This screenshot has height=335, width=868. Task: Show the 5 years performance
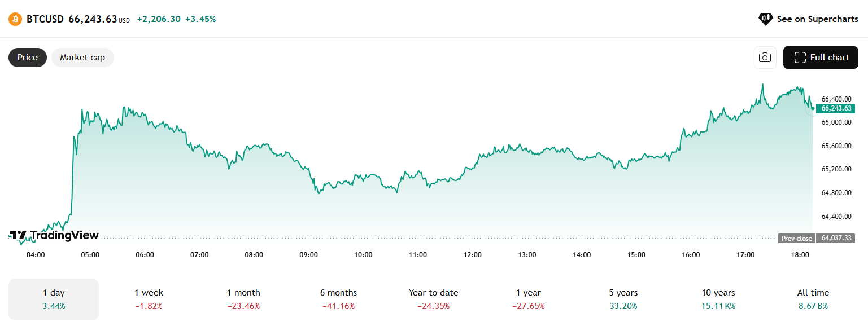click(x=623, y=299)
